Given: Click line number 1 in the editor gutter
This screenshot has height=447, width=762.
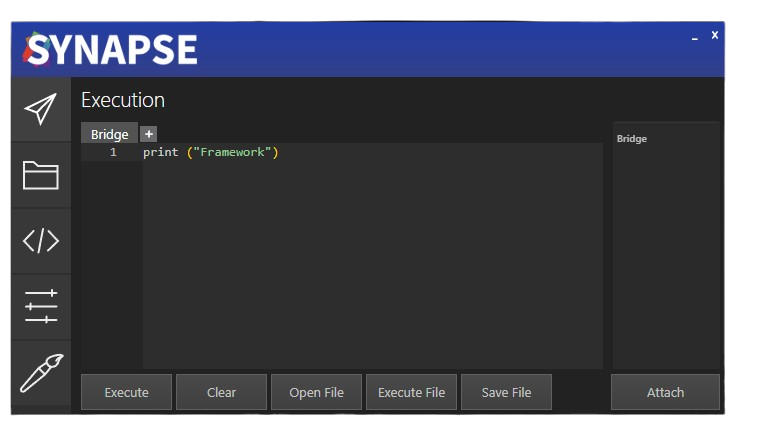Looking at the screenshot, I should pyautogui.click(x=113, y=153).
